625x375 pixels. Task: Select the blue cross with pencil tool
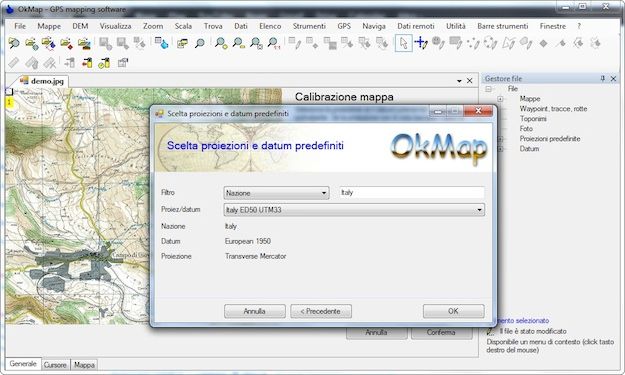pos(421,43)
